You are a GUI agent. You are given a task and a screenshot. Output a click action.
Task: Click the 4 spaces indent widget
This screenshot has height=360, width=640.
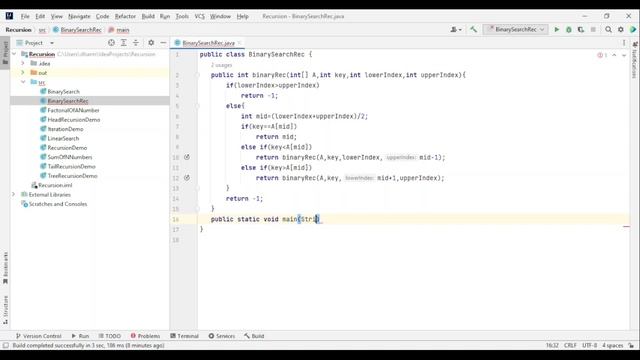[x=613, y=345]
